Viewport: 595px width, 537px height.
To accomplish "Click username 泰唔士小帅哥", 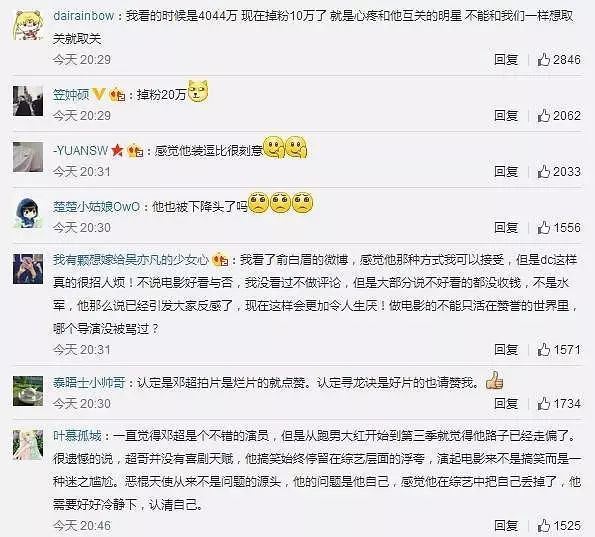I will tap(89, 383).
